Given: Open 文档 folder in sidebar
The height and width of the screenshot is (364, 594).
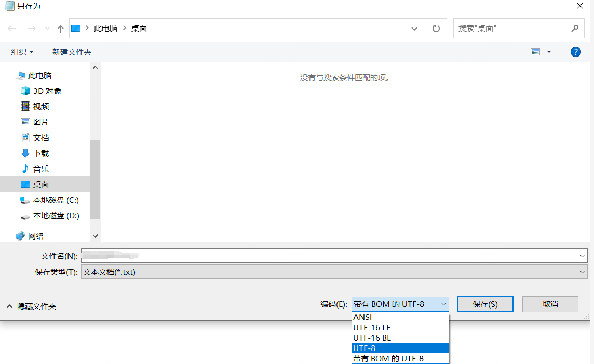Looking at the screenshot, I should pos(41,138).
